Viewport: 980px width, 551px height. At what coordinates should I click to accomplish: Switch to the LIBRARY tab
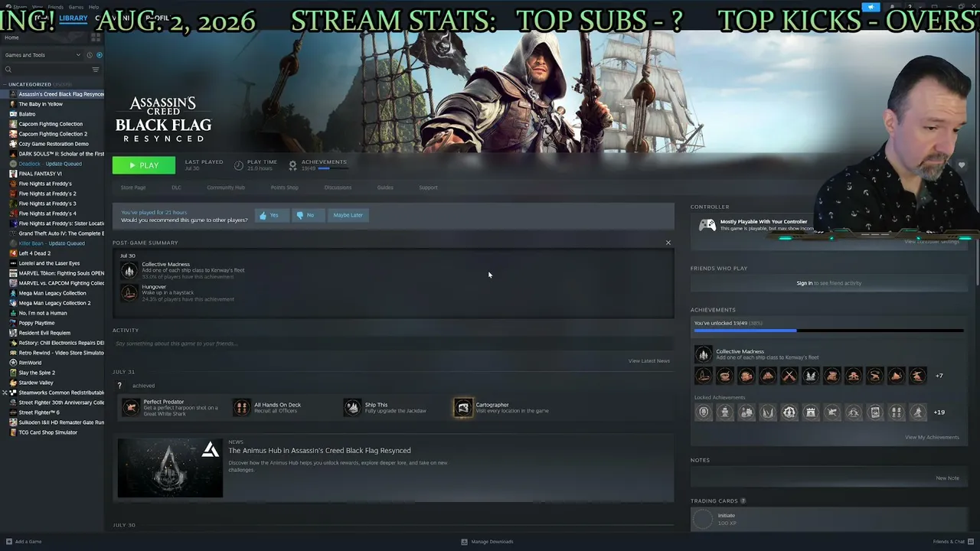[x=73, y=18]
